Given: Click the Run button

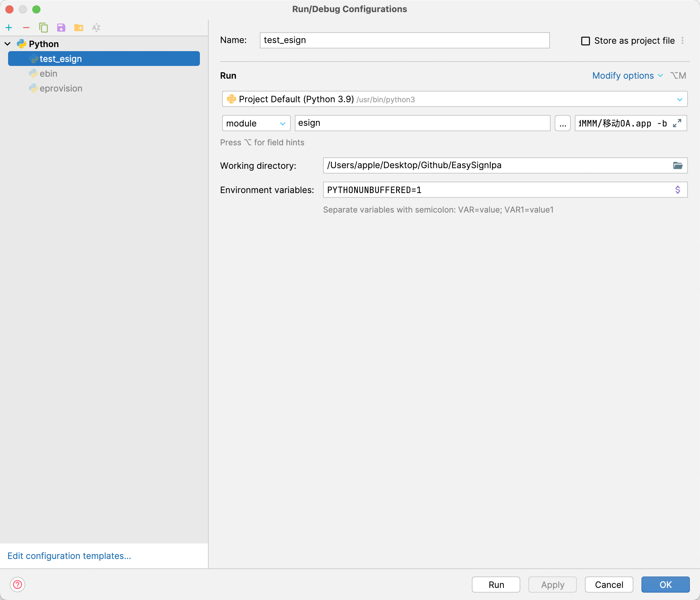Looking at the screenshot, I should [496, 585].
